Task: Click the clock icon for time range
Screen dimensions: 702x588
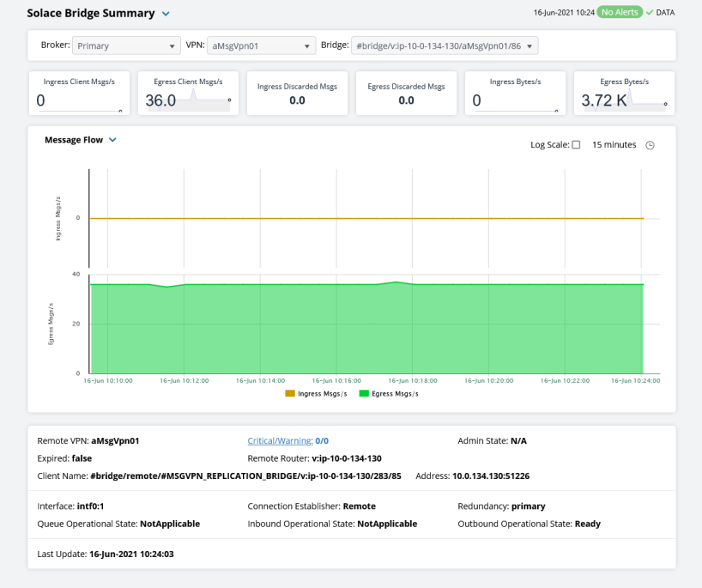Action: coord(650,145)
